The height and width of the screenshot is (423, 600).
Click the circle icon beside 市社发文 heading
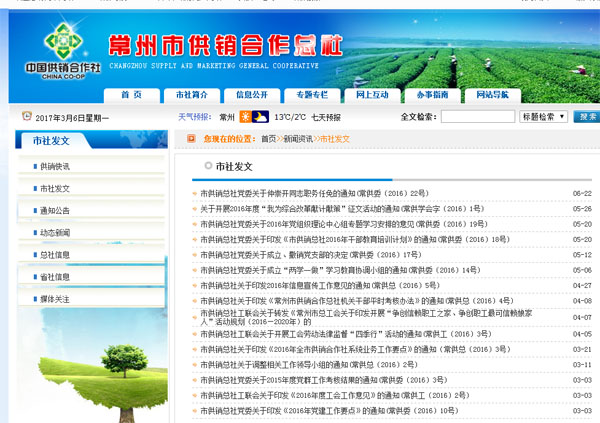pos(207,165)
